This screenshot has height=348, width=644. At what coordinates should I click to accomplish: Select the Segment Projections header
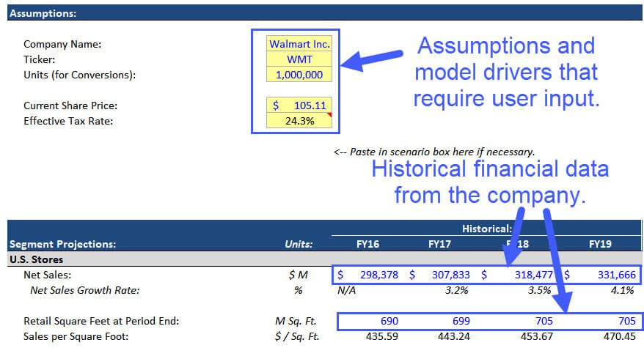[x=63, y=244]
